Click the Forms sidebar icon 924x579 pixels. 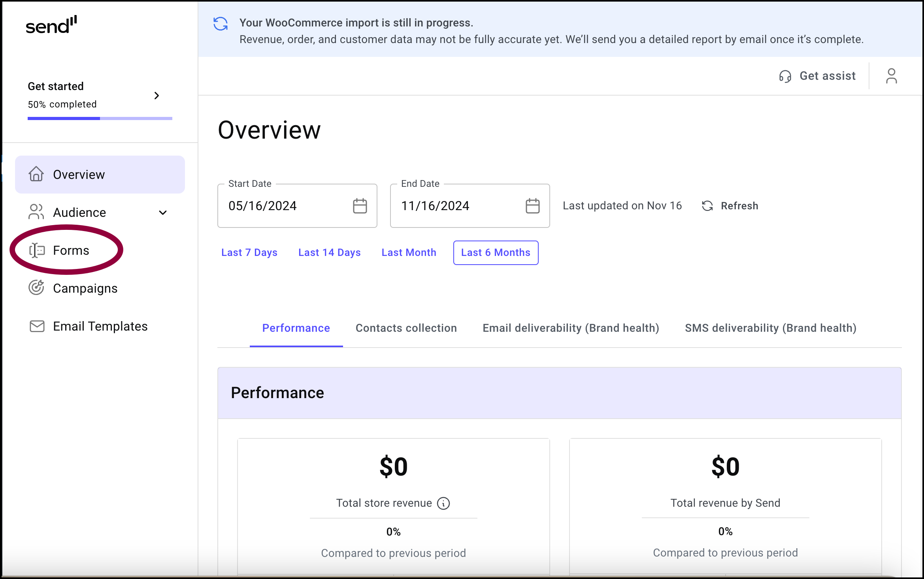pyautogui.click(x=37, y=250)
